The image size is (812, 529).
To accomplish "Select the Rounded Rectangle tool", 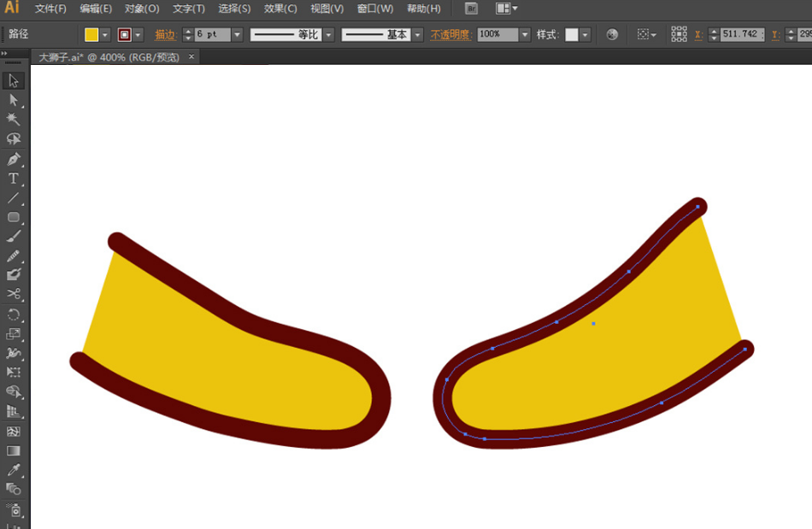I will click(14, 217).
